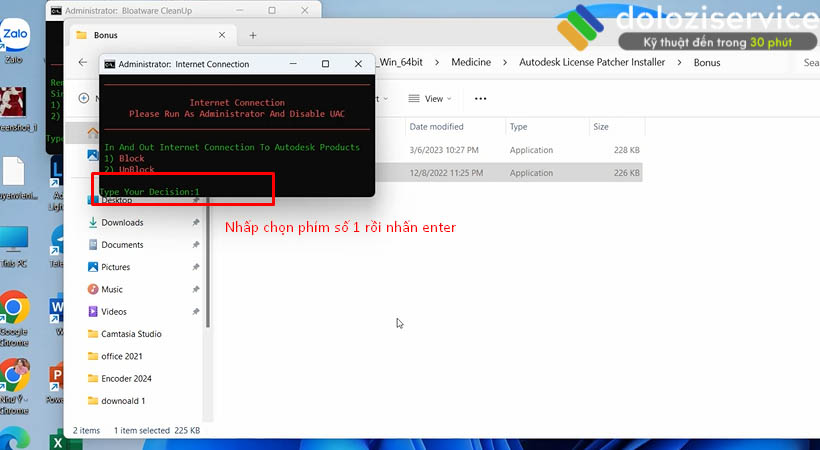Sort files by Size column header

point(601,127)
